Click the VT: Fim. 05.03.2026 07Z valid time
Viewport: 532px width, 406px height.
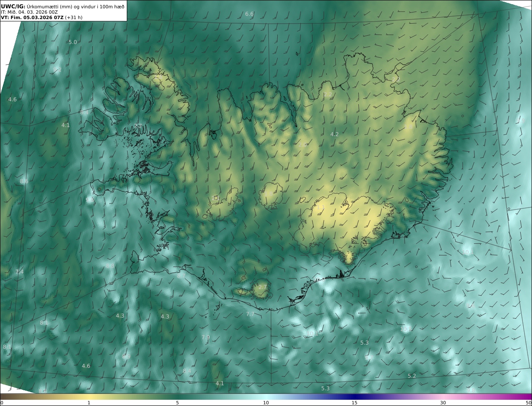[x=41, y=18]
